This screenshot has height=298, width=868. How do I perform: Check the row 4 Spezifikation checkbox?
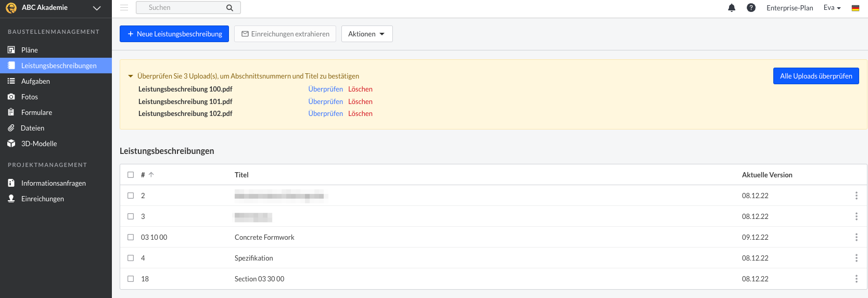tap(131, 258)
